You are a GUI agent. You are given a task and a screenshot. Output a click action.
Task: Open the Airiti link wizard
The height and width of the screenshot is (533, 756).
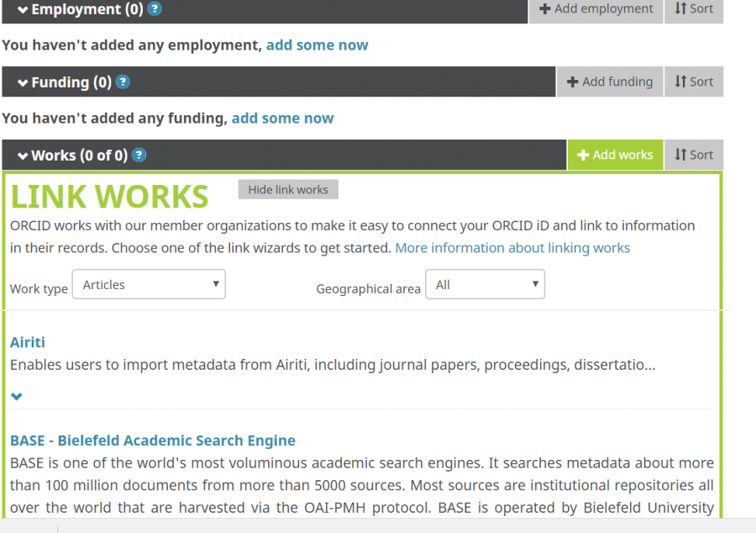pyautogui.click(x=28, y=342)
